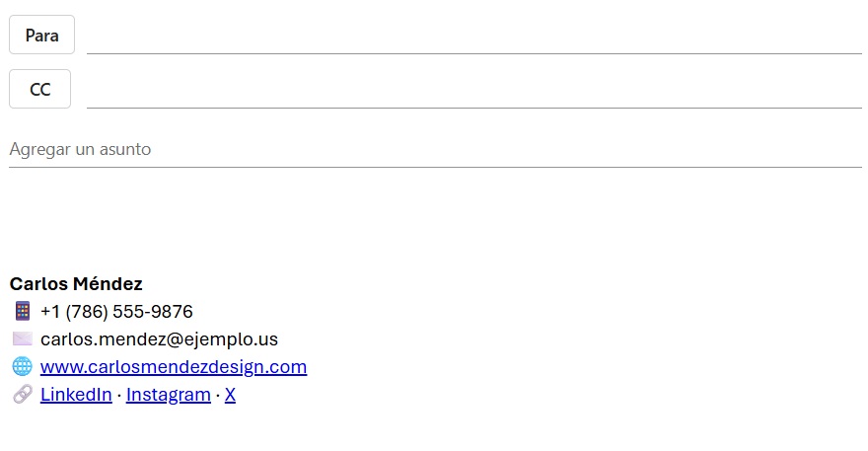Click the mobile phone icon in signature
The image size is (868, 451).
pyautogui.click(x=23, y=312)
